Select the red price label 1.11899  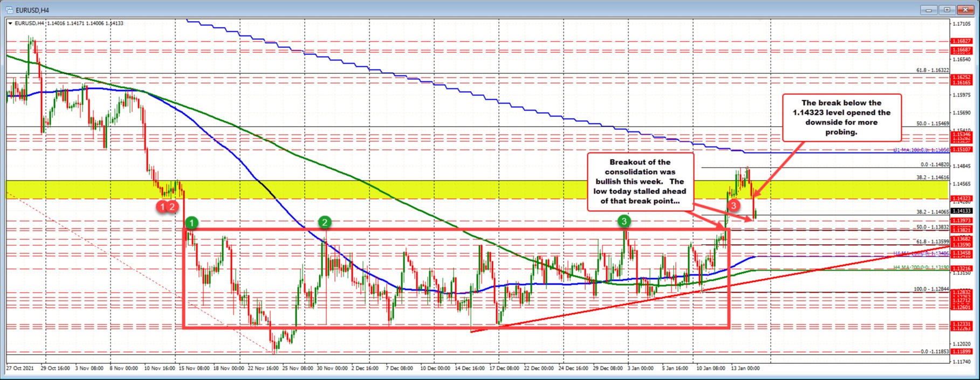point(961,351)
